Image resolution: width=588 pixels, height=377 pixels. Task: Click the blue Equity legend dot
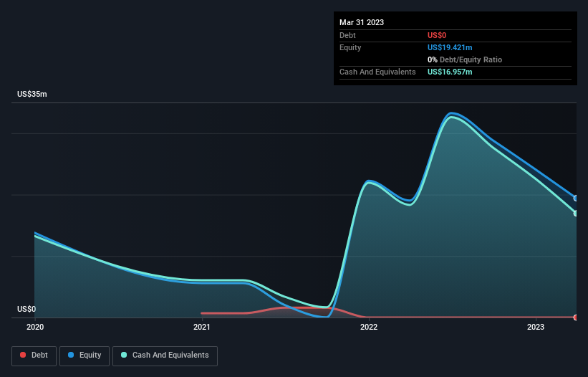coord(71,355)
